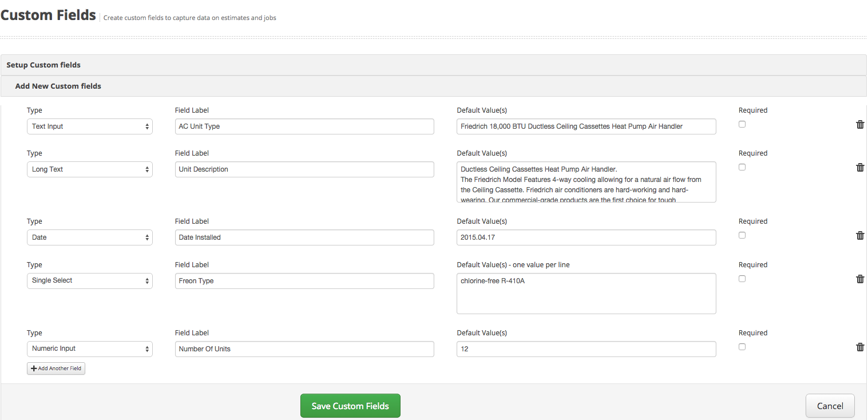Viewport: 868px width, 420px height.
Task: Set Number Of Units as required
Action: tap(742, 347)
